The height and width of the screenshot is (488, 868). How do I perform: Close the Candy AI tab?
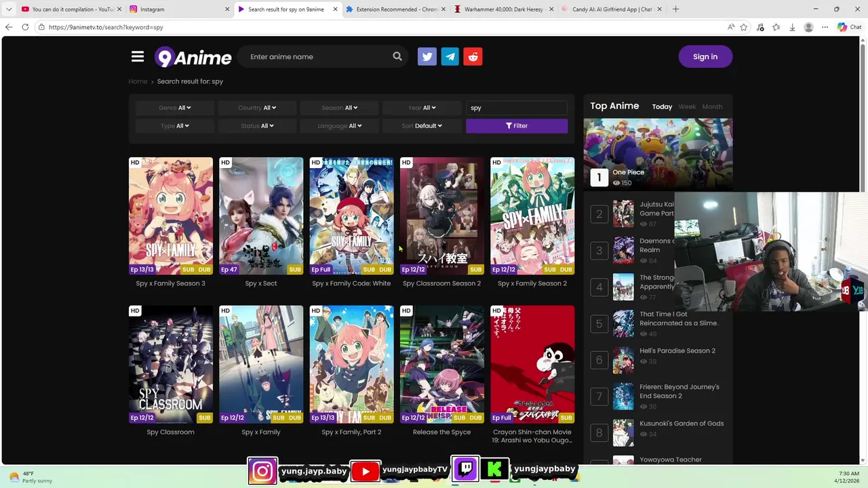coord(659,9)
